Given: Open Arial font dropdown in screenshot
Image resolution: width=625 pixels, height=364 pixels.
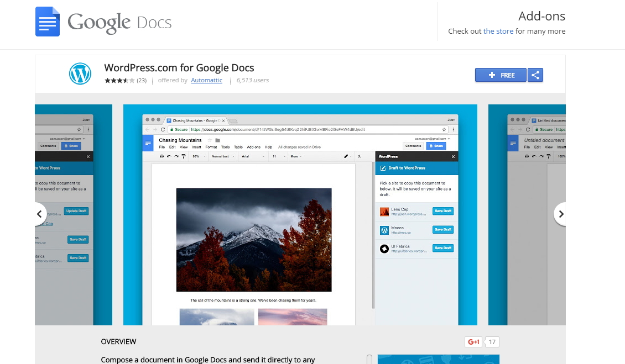Looking at the screenshot, I should click(x=253, y=156).
